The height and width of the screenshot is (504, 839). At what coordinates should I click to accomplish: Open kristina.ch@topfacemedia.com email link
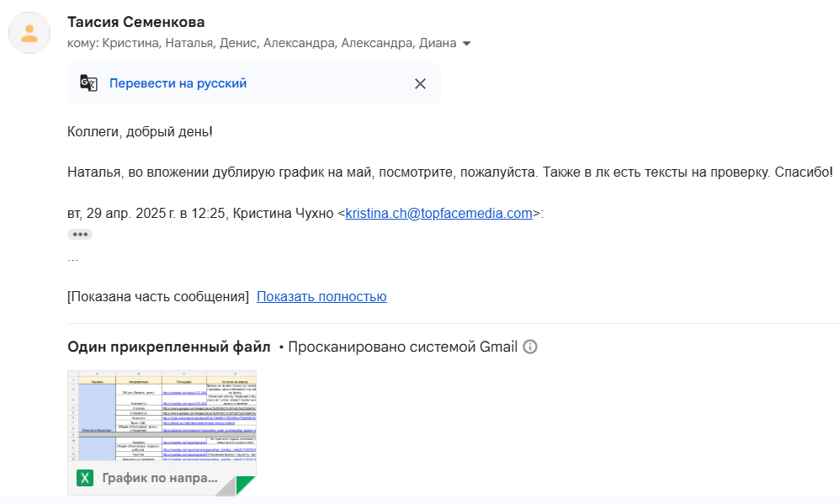click(438, 213)
